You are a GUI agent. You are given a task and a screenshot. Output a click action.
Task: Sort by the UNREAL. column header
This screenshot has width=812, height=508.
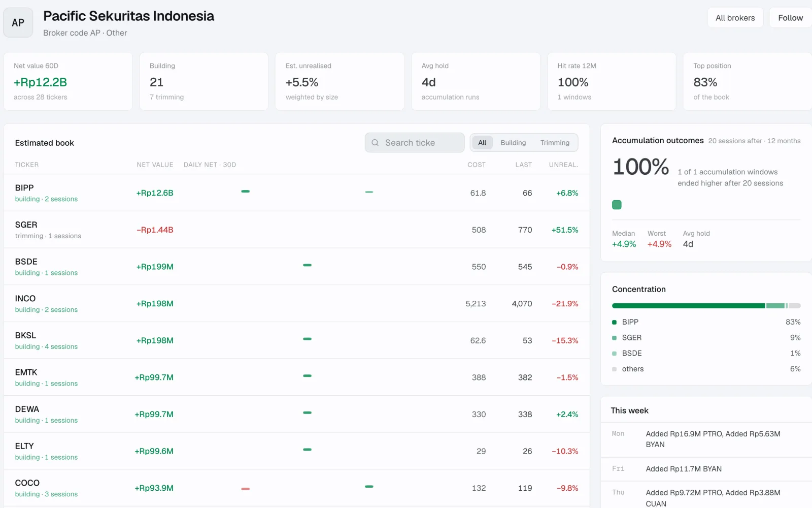[x=563, y=165]
